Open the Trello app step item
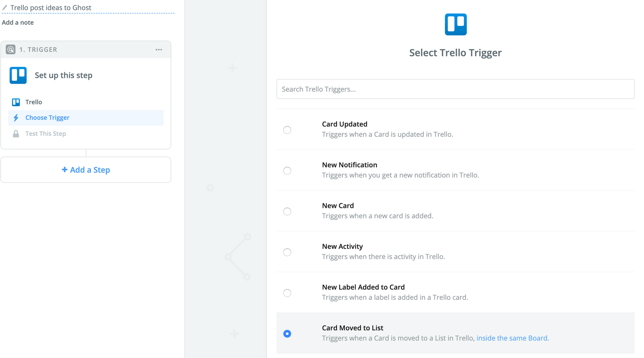This screenshot has height=358, width=644. coord(34,102)
